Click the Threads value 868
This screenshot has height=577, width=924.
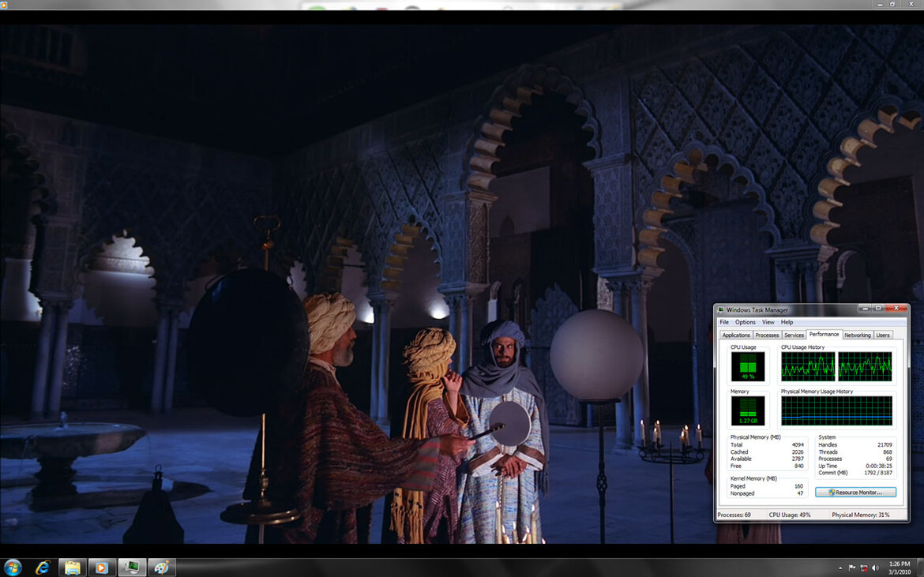click(888, 452)
